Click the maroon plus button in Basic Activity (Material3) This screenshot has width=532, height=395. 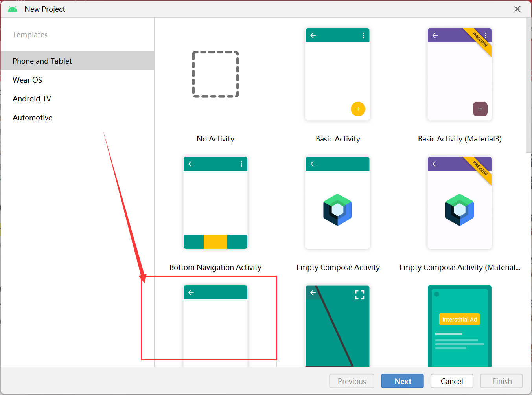click(x=480, y=109)
